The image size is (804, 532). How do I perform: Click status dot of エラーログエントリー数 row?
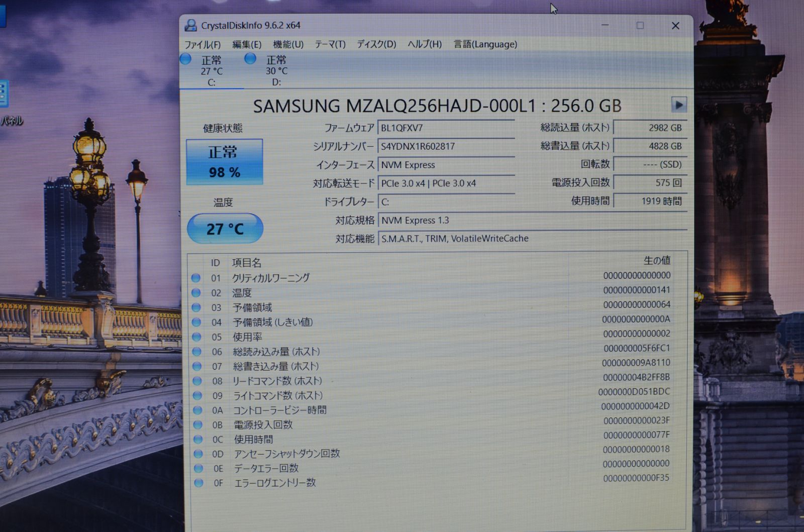198,483
